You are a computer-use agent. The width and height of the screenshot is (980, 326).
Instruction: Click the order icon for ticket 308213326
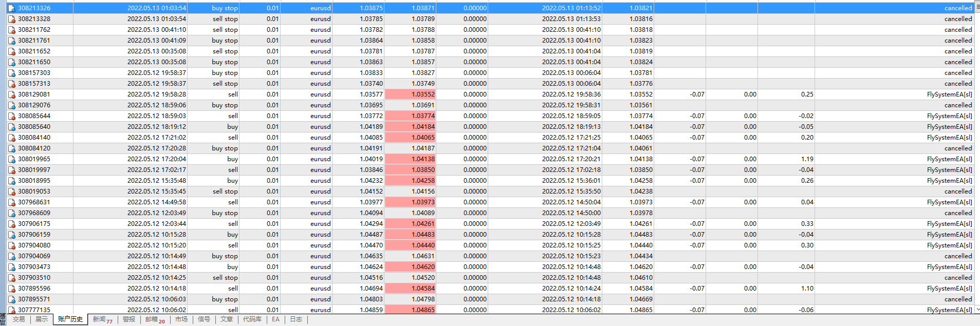coord(11,8)
